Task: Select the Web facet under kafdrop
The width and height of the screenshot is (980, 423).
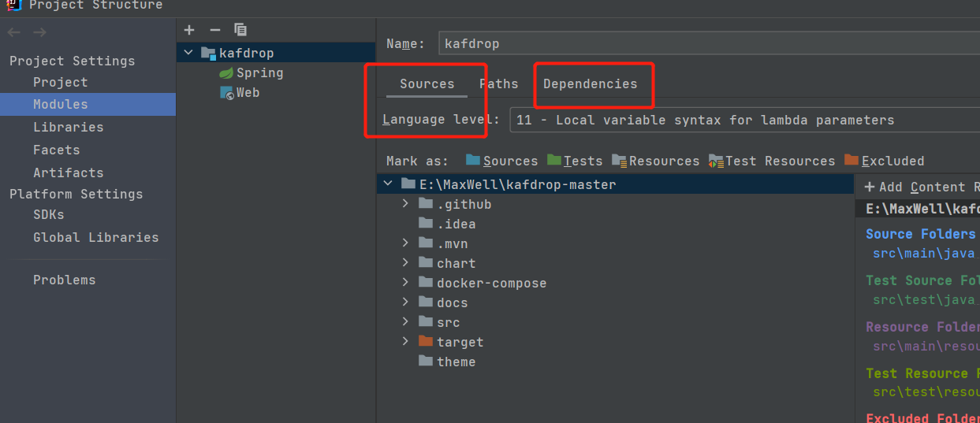Action: click(248, 92)
